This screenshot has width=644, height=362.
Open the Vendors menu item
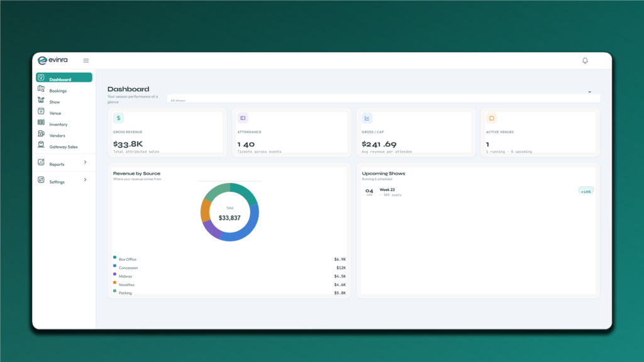click(57, 136)
